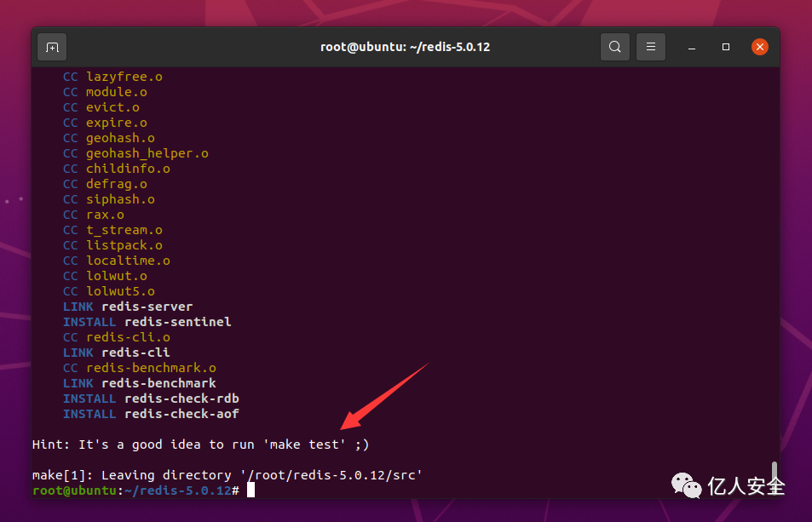Minimize the terminal window

click(692, 47)
